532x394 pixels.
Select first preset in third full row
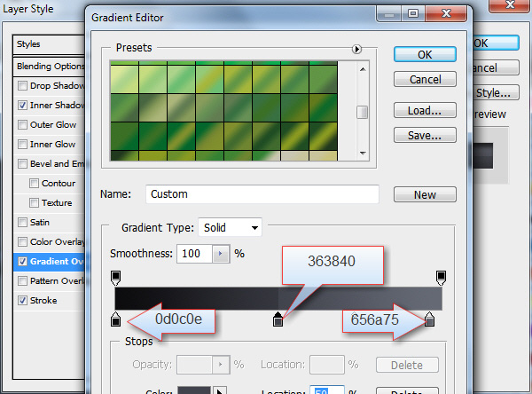(x=124, y=136)
